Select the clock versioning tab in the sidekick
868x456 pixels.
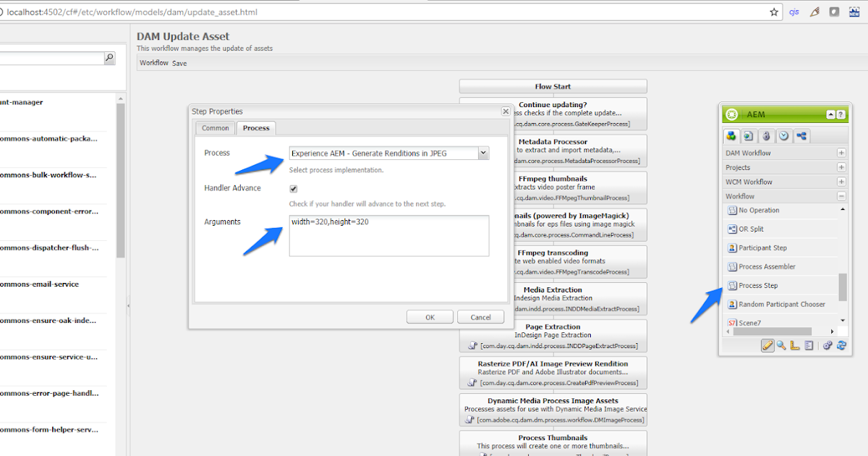[783, 135]
